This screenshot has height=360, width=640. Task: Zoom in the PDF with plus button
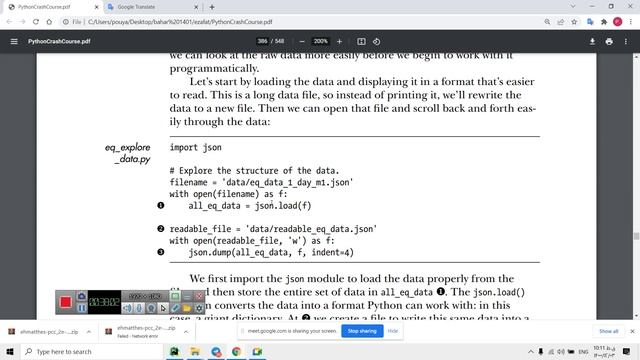(339, 41)
